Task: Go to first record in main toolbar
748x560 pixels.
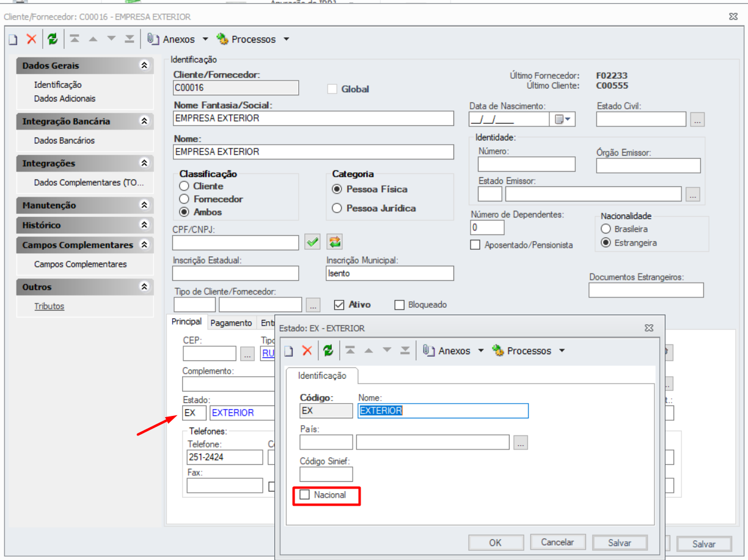Action: [75, 39]
